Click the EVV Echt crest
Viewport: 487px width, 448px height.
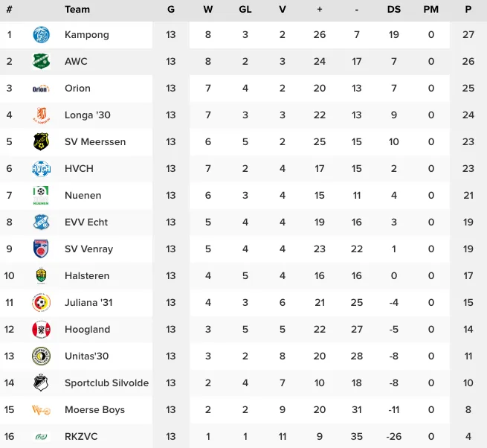click(41, 223)
